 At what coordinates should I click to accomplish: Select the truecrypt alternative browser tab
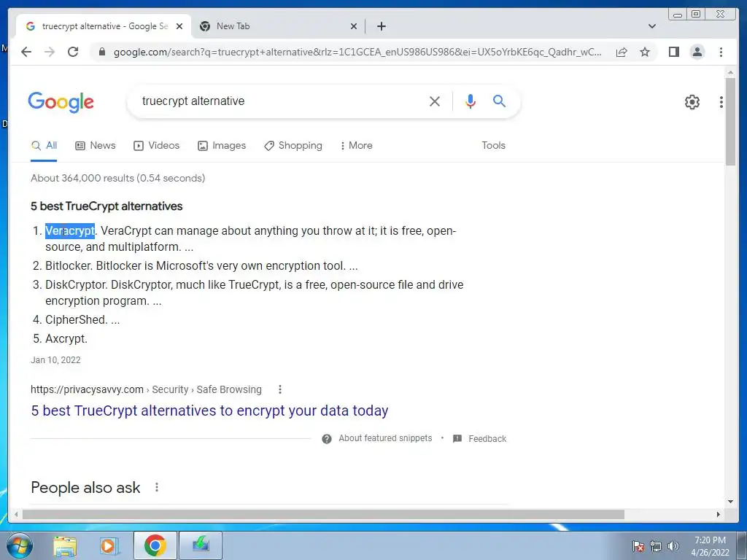[104, 26]
